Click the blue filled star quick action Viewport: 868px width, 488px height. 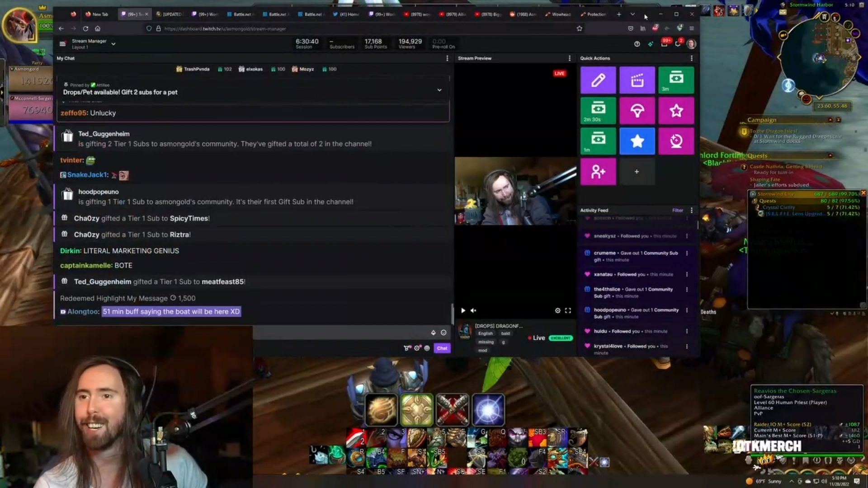(637, 141)
